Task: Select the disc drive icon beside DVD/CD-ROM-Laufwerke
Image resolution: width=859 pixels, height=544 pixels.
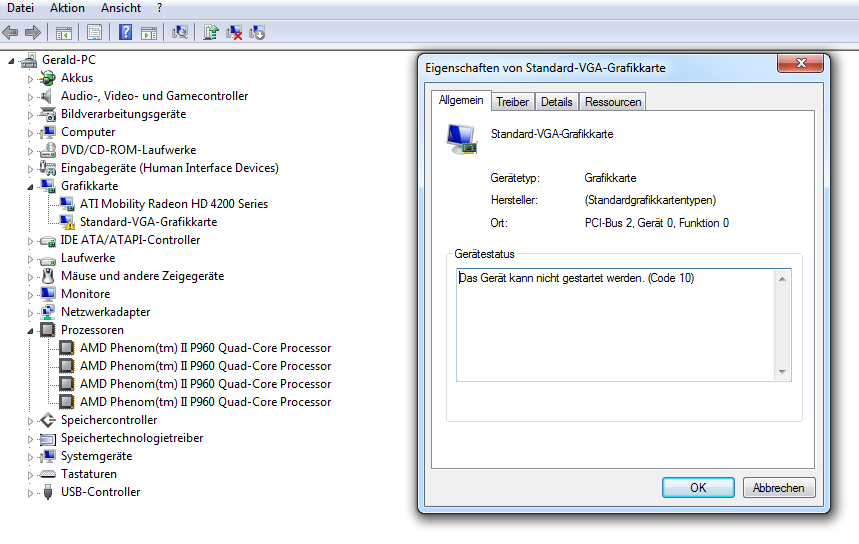Action: 48,150
